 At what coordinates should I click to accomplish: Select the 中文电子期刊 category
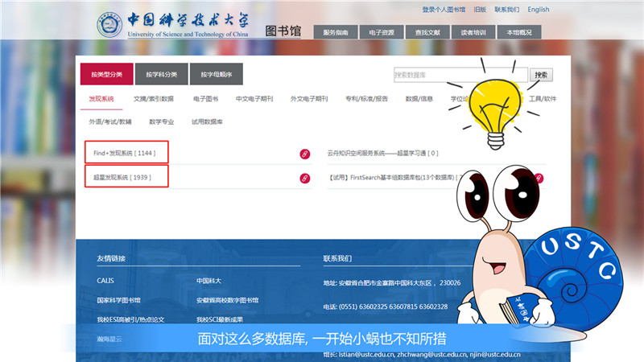[254, 99]
